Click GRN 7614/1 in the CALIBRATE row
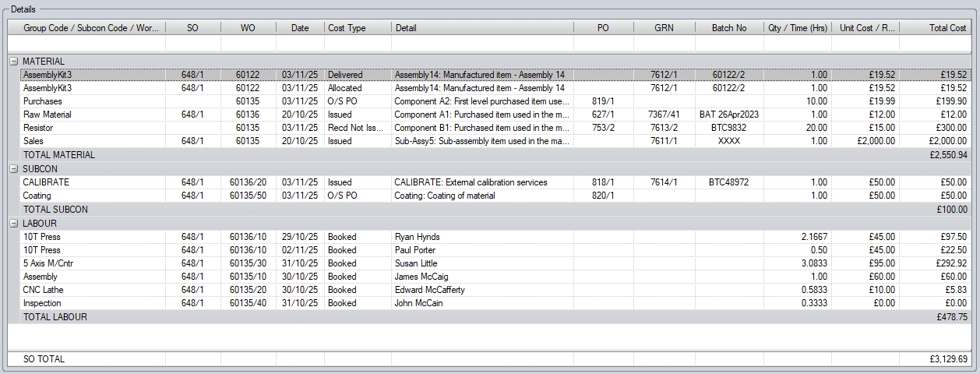The height and width of the screenshot is (374, 980). click(664, 182)
